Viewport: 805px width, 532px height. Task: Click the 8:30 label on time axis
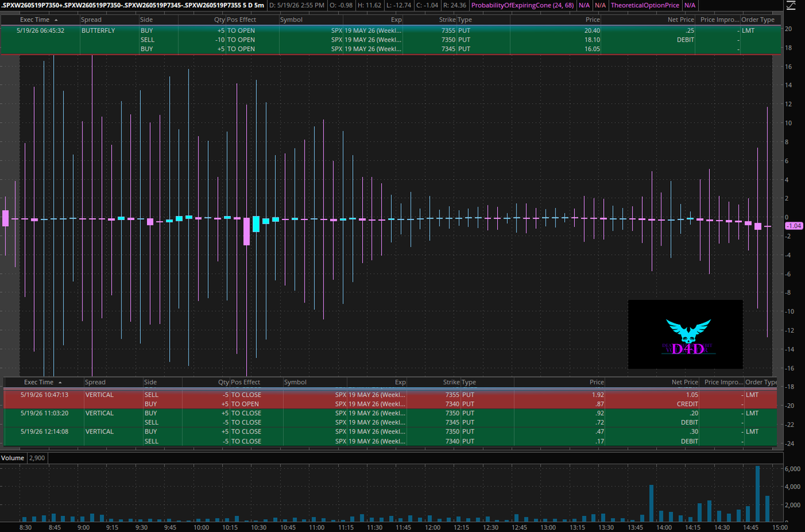pyautogui.click(x=27, y=527)
